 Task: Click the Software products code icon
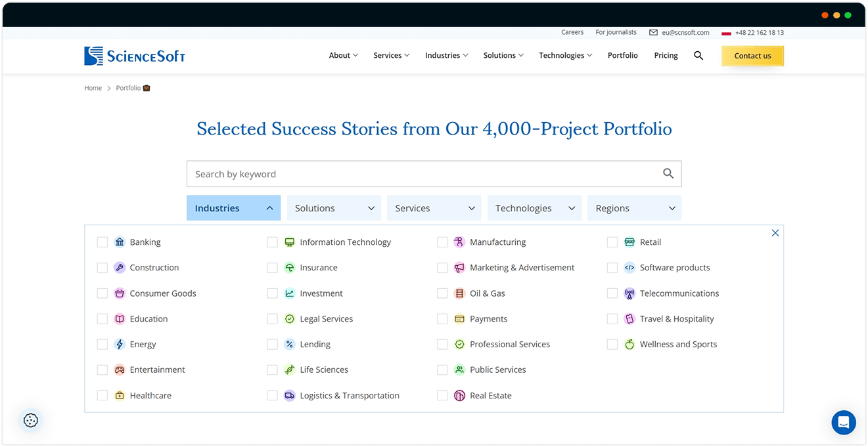[x=629, y=267]
